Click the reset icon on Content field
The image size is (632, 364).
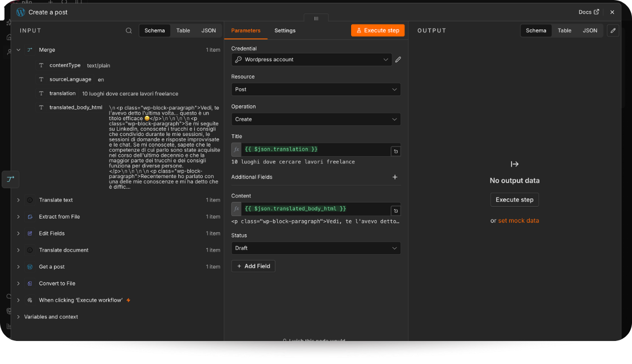click(395, 211)
